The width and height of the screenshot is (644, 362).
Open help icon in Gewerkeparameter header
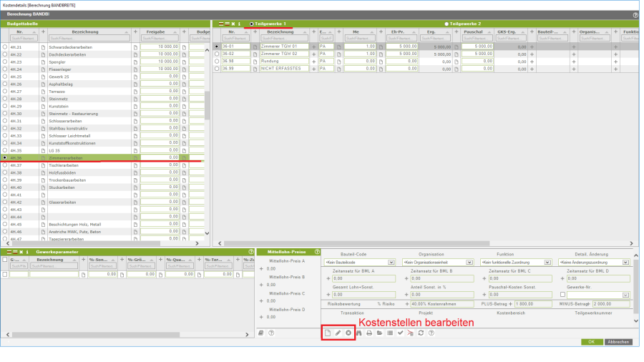250,252
